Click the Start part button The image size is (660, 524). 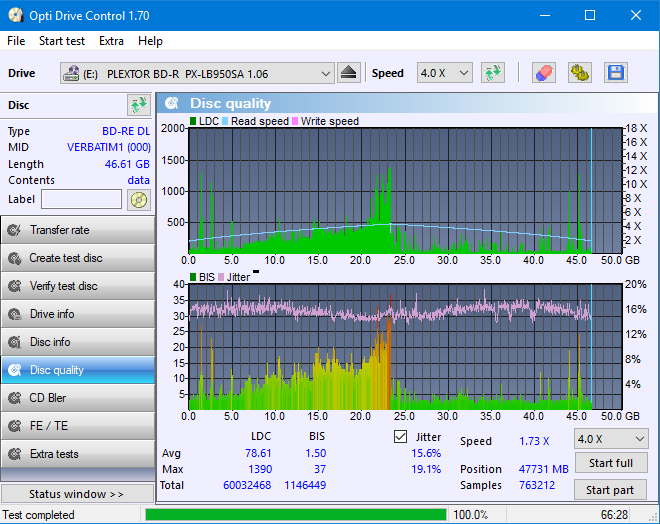click(x=610, y=490)
